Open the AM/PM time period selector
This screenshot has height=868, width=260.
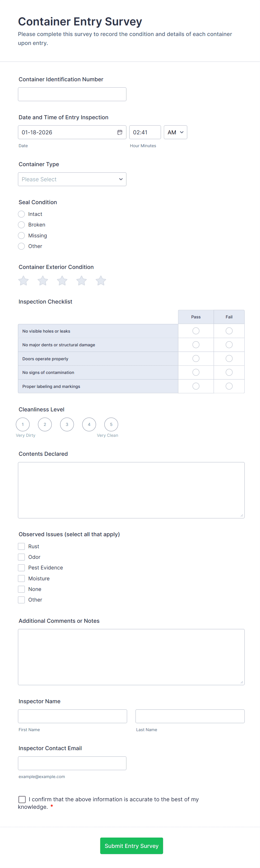click(x=175, y=132)
